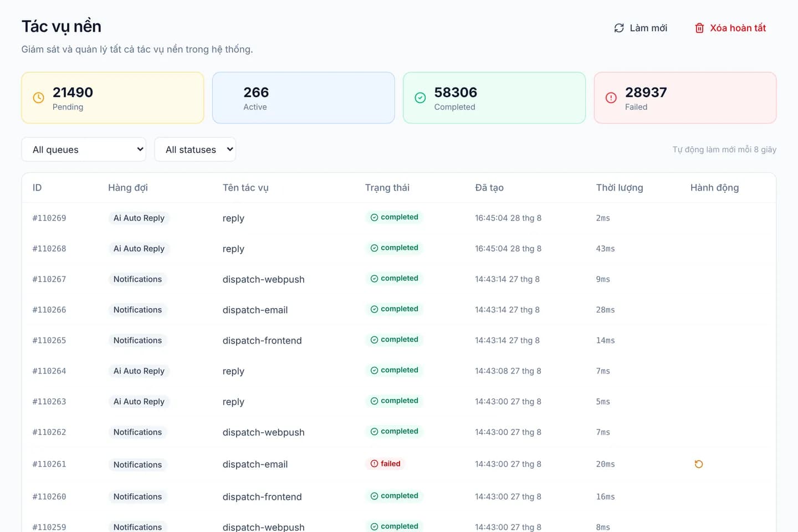Click the Thời lượng column header
798x532 pixels.
click(620, 188)
